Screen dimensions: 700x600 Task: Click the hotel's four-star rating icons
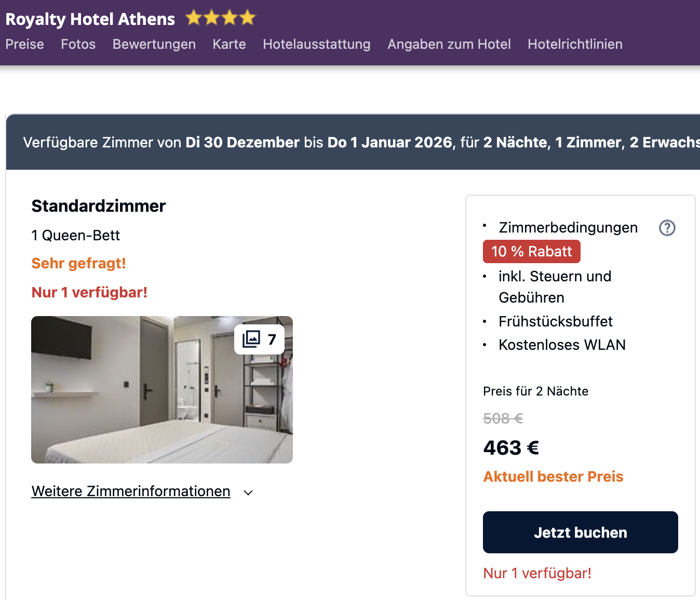coord(221,18)
